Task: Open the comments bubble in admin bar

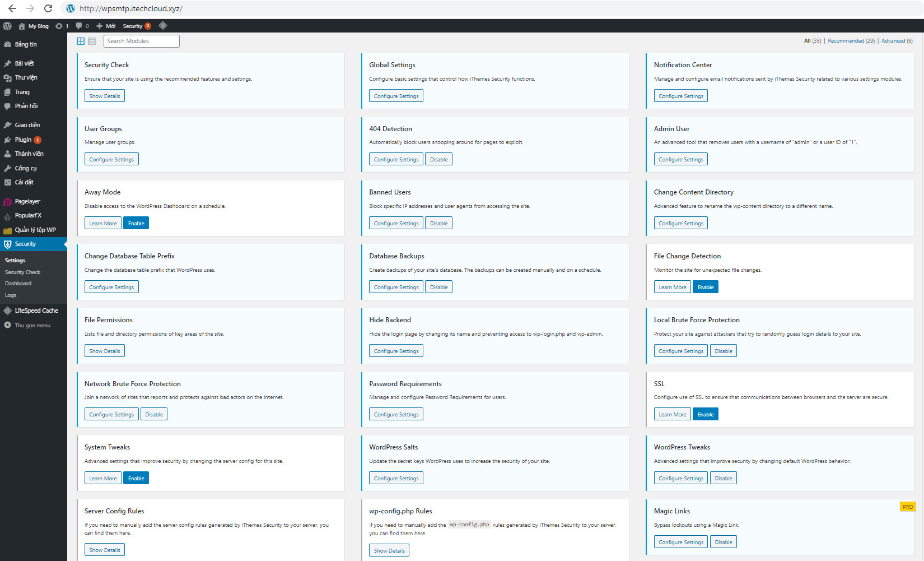Action: pyautogui.click(x=82, y=26)
